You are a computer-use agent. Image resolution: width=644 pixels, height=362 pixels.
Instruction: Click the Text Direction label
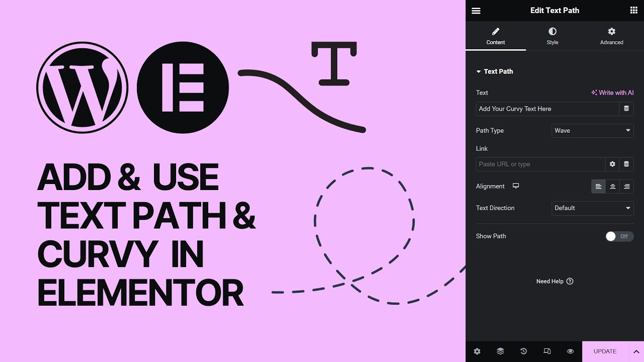tap(495, 208)
